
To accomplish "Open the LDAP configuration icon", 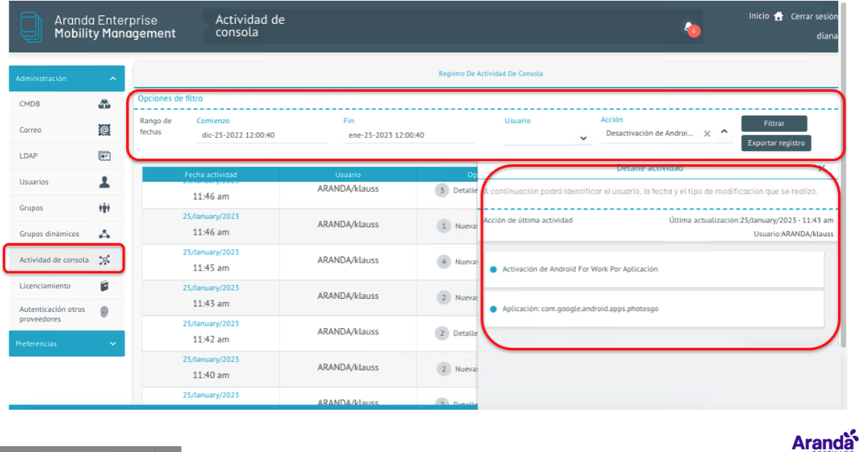I will 104,156.
